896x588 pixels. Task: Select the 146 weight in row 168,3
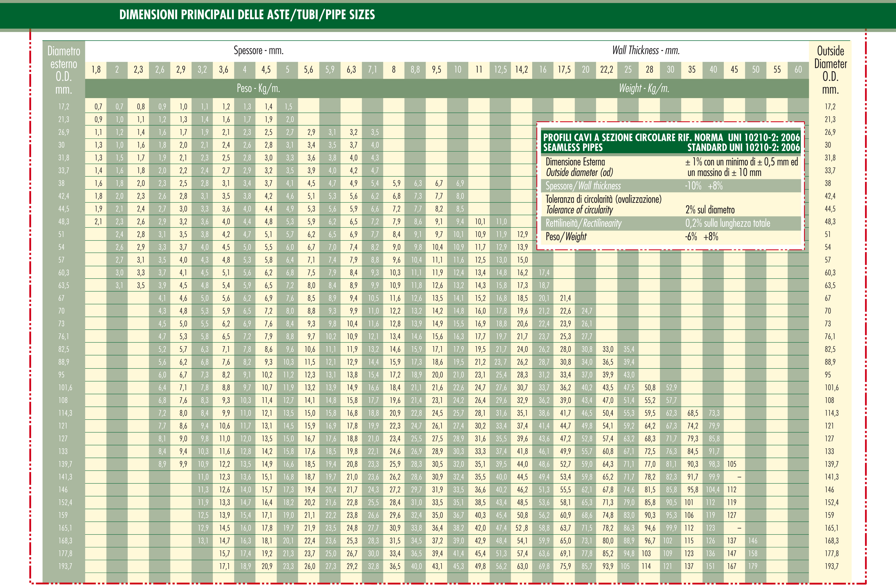tap(753, 540)
